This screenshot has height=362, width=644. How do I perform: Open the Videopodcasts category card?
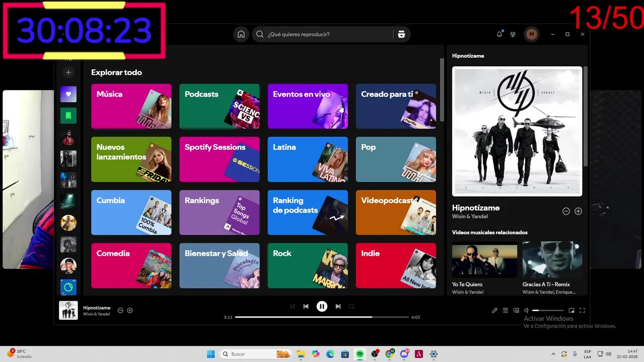(396, 213)
